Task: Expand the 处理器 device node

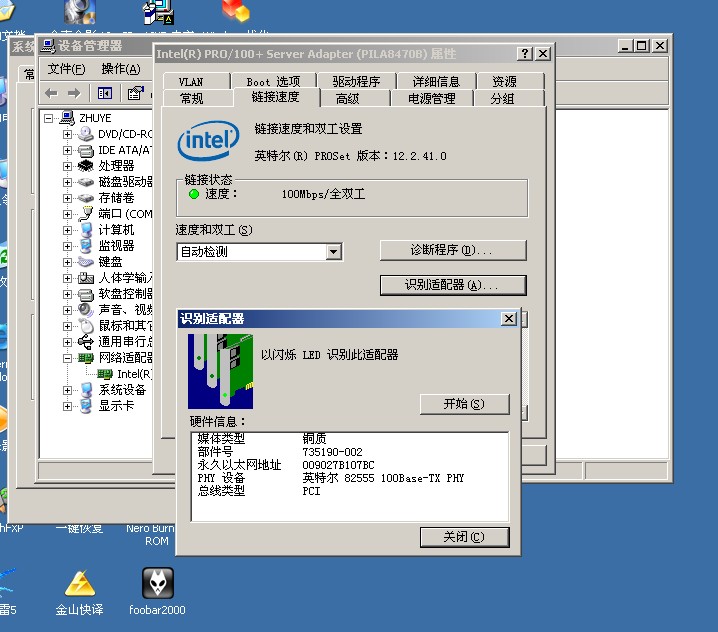Action: coord(68,166)
